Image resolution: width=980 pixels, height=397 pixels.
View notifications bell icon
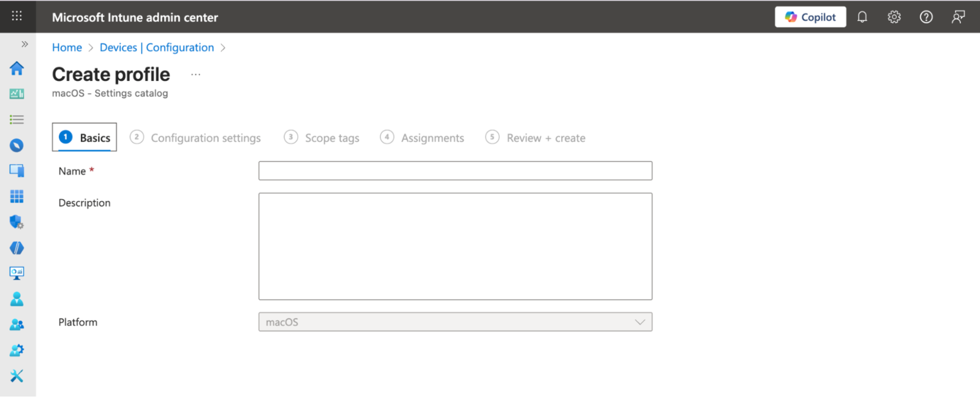862,17
